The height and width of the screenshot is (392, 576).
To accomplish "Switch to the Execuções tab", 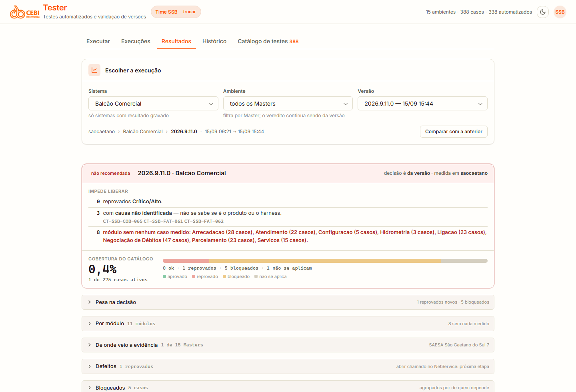I will 136,41.
